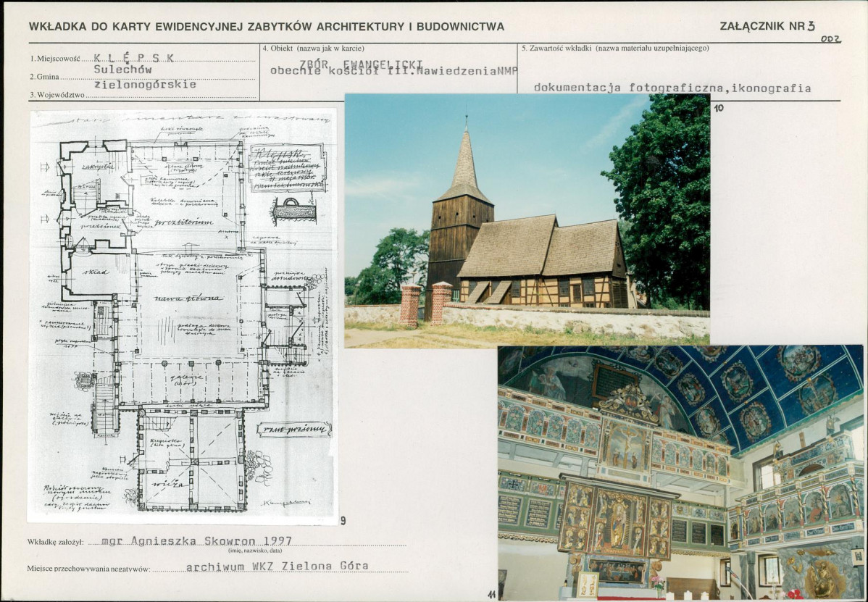Select the golden altar triptych in interior photo
Viewport: 868px width, 602px height.
pos(614,519)
